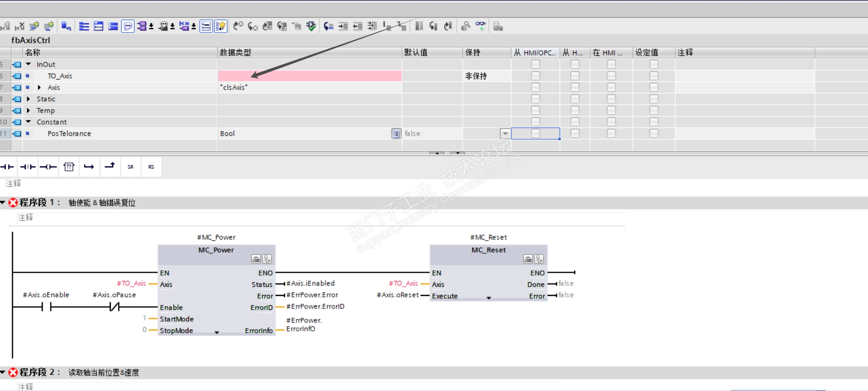Open configuration icon on MC_Reset block
This screenshot has height=391, width=868.
point(528,259)
